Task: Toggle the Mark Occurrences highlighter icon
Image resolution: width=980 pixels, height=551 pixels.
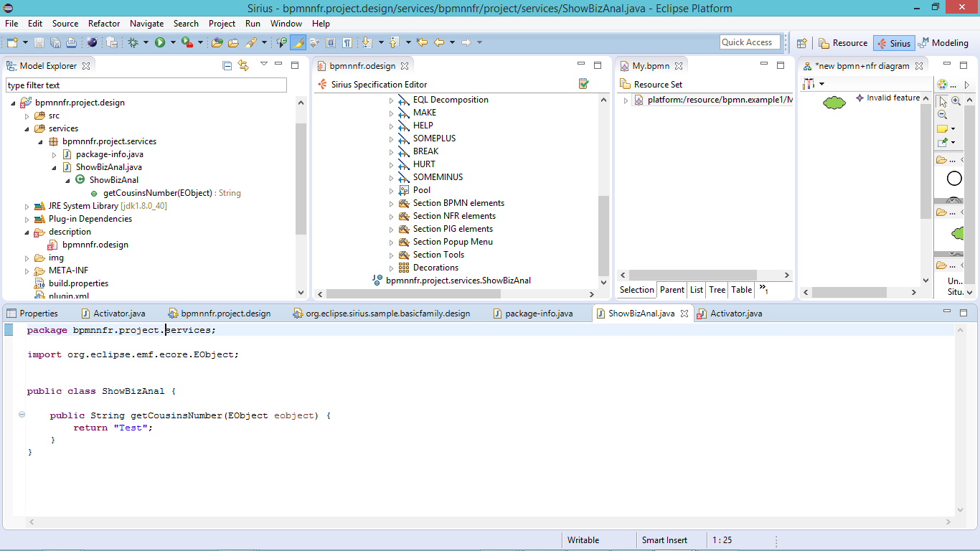Action: click(x=298, y=43)
